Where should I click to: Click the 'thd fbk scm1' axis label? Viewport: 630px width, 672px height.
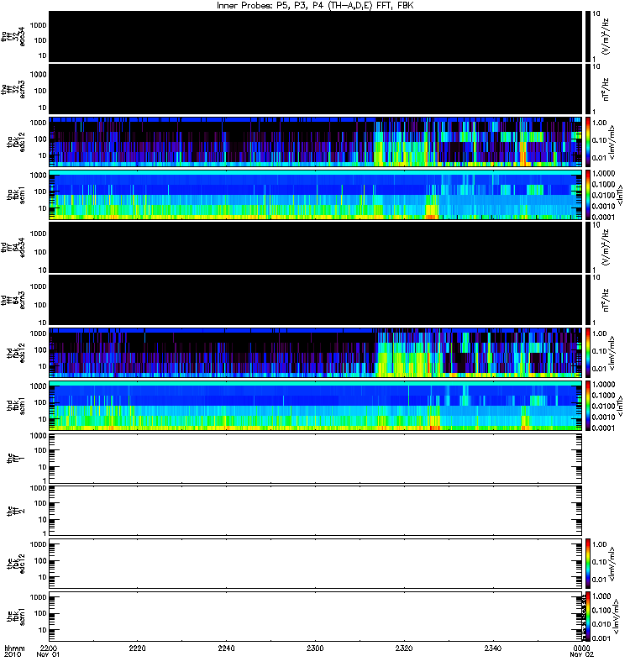point(16,406)
